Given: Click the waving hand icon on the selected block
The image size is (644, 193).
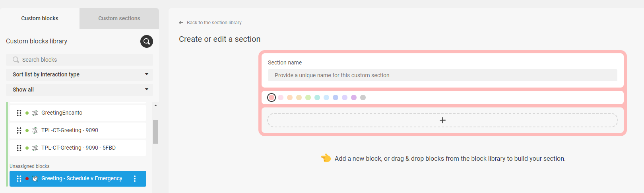Looking at the screenshot, I should (x=35, y=179).
